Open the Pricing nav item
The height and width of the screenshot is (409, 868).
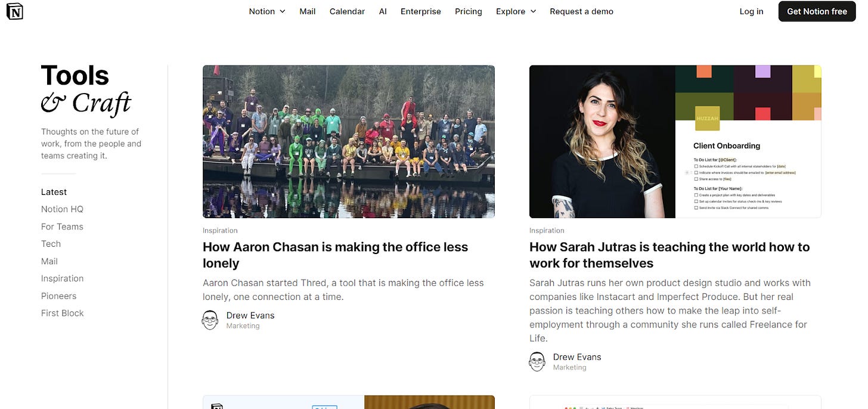469,11
